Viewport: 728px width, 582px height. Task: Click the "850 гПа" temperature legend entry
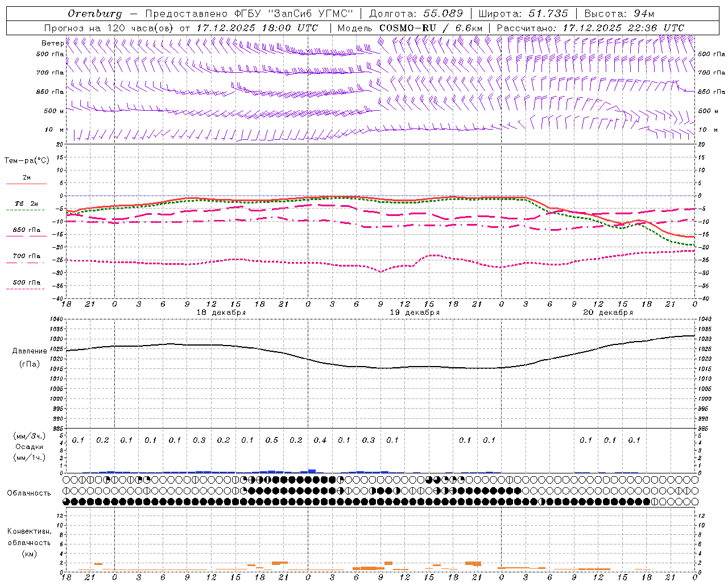tap(26, 230)
